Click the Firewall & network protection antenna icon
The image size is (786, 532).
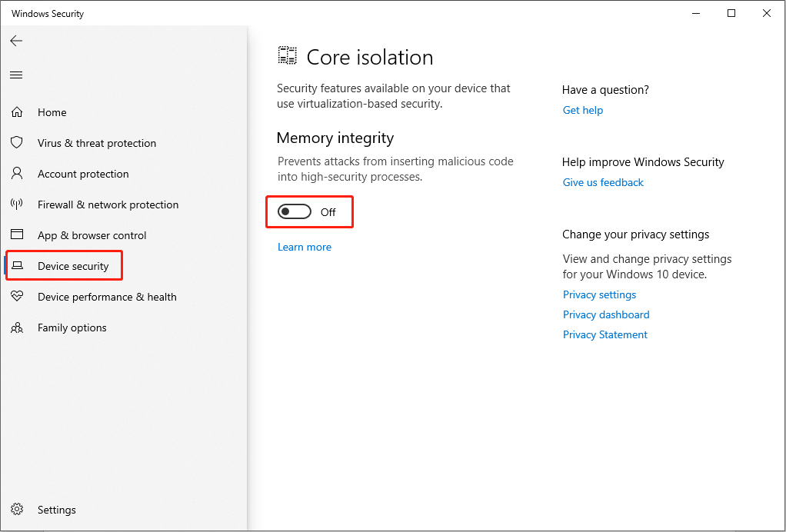click(17, 204)
